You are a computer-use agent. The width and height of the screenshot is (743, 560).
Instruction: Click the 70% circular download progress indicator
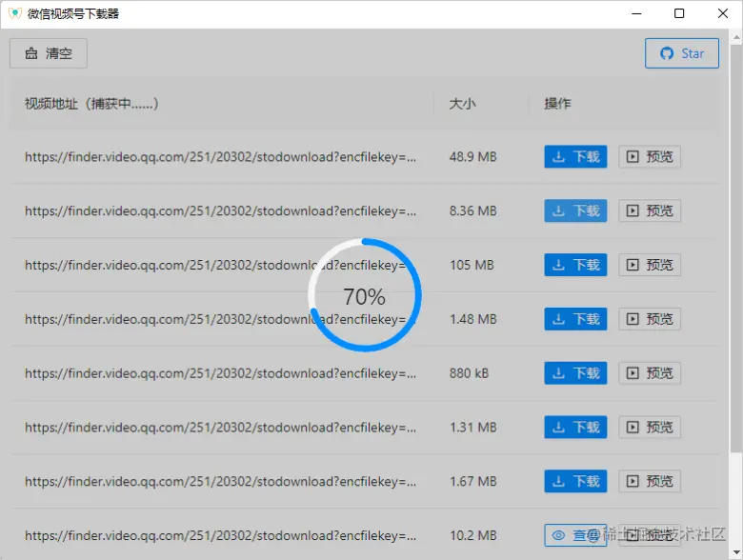[365, 295]
